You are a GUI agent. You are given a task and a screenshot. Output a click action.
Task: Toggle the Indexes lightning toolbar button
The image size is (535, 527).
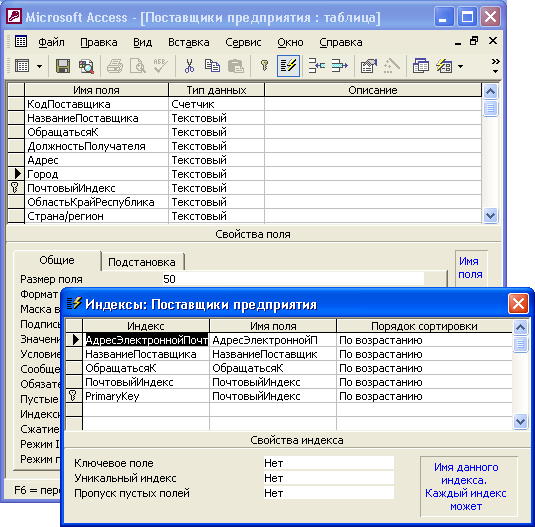(288, 66)
